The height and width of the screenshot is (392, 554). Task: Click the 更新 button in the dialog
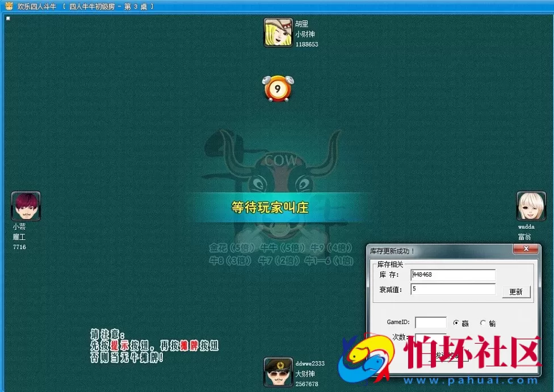click(517, 292)
